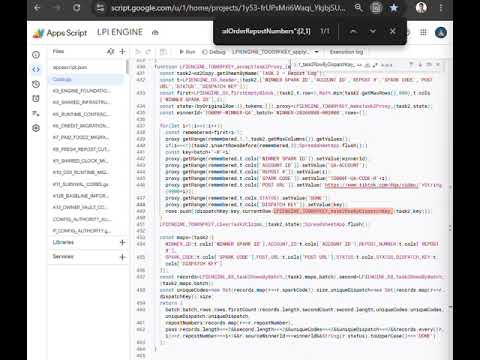
Task: Select the highlighted Code.gs file
Action: pos(87,79)
